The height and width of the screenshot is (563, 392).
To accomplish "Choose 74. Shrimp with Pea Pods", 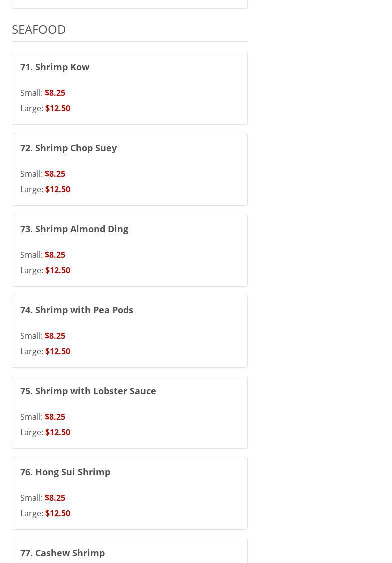I will click(x=77, y=310).
